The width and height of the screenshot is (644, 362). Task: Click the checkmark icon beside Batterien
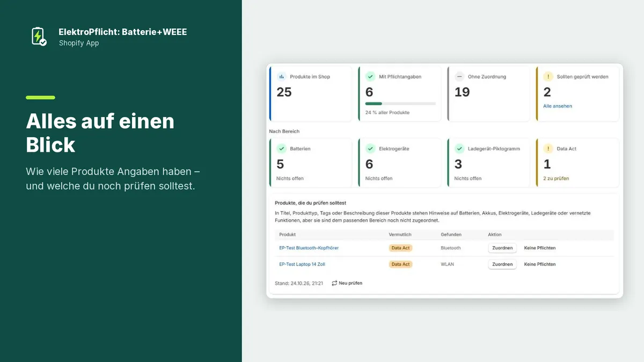point(281,149)
